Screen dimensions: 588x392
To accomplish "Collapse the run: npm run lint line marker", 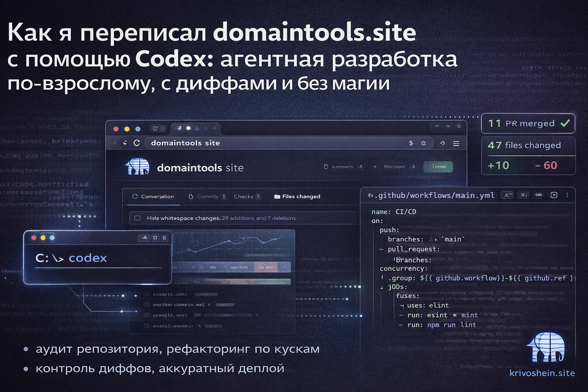I will pos(401,325).
